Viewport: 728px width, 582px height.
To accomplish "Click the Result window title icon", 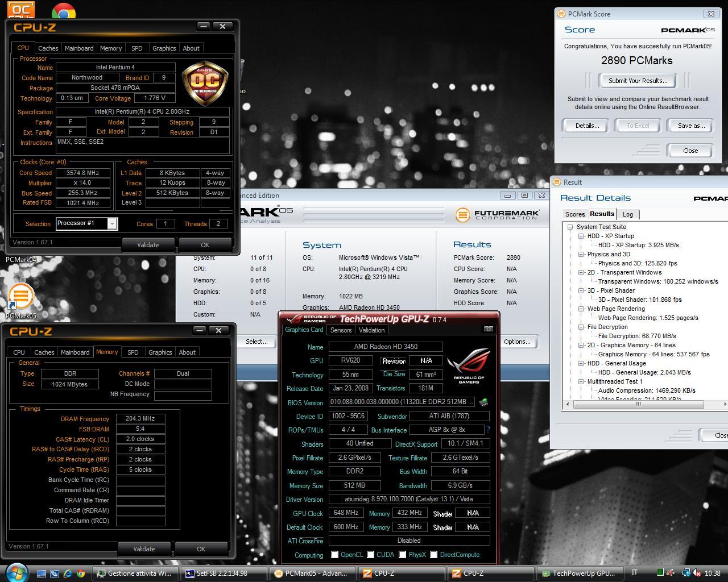I will 557,182.
